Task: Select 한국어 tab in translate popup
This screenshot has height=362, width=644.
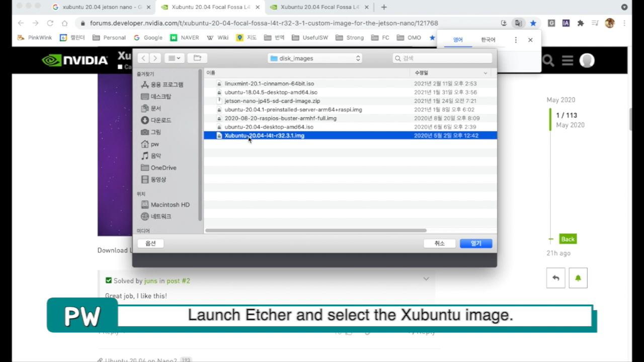Action: pyautogui.click(x=488, y=40)
